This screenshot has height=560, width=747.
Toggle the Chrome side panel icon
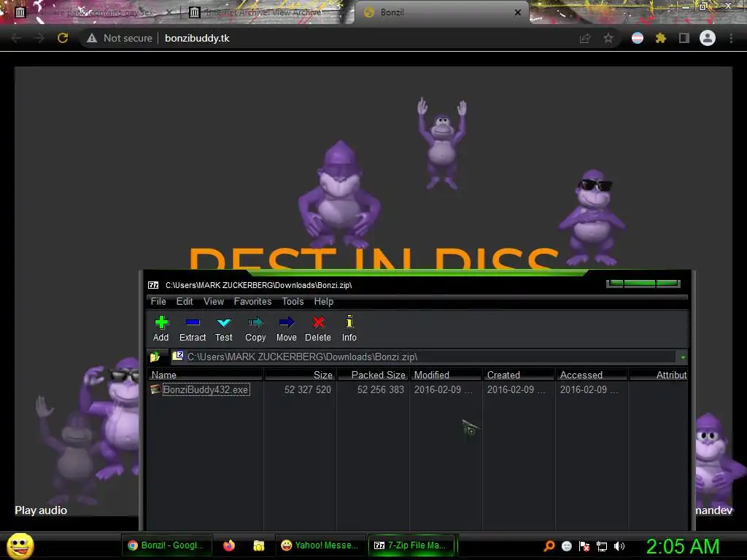coord(684,38)
